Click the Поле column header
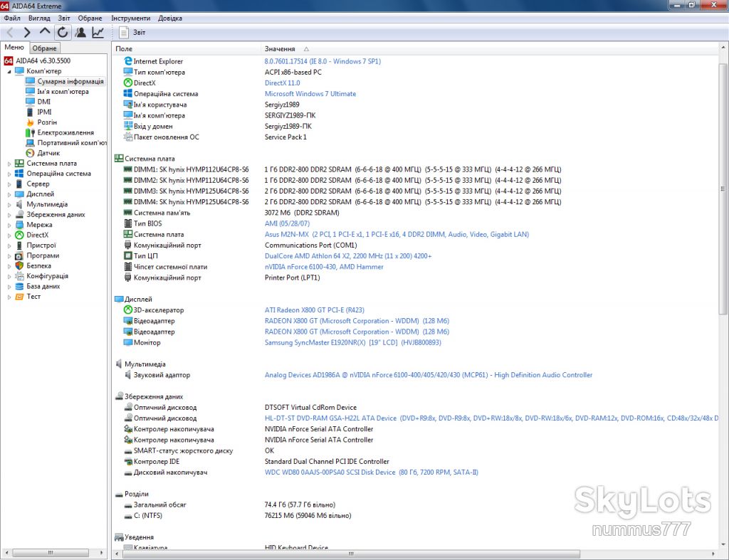Screen dimensions: 729x560 tap(124, 49)
